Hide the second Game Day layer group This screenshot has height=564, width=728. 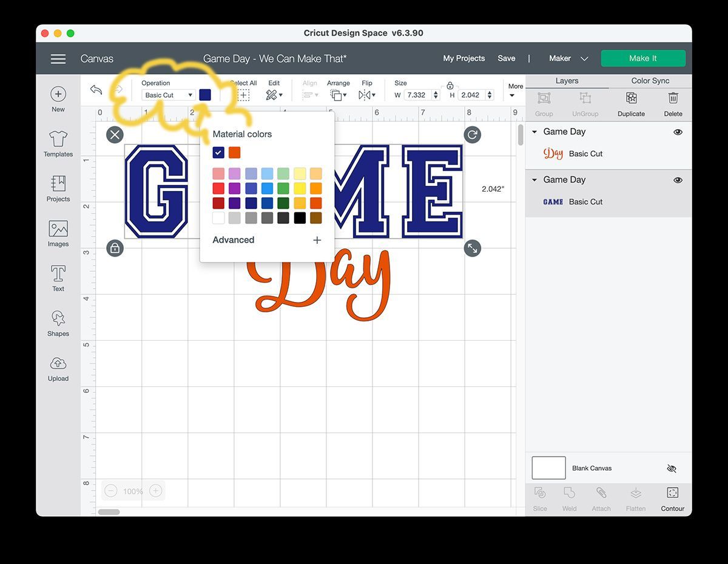click(678, 180)
